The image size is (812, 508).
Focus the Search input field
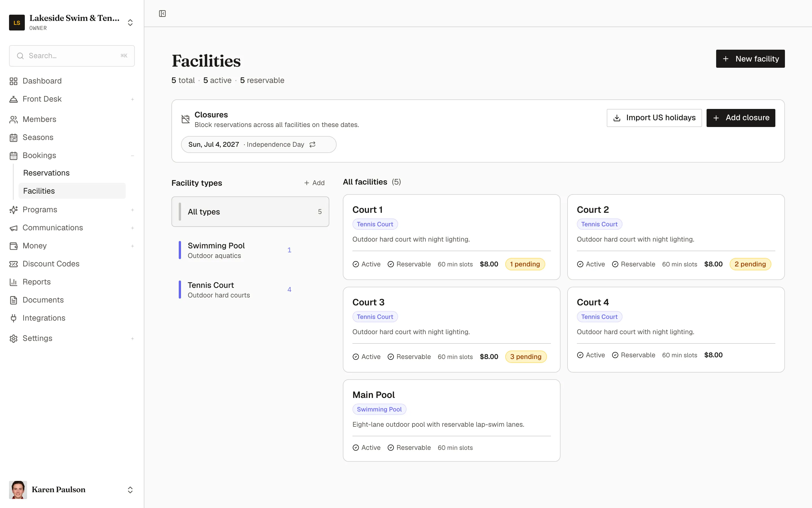[x=72, y=56]
